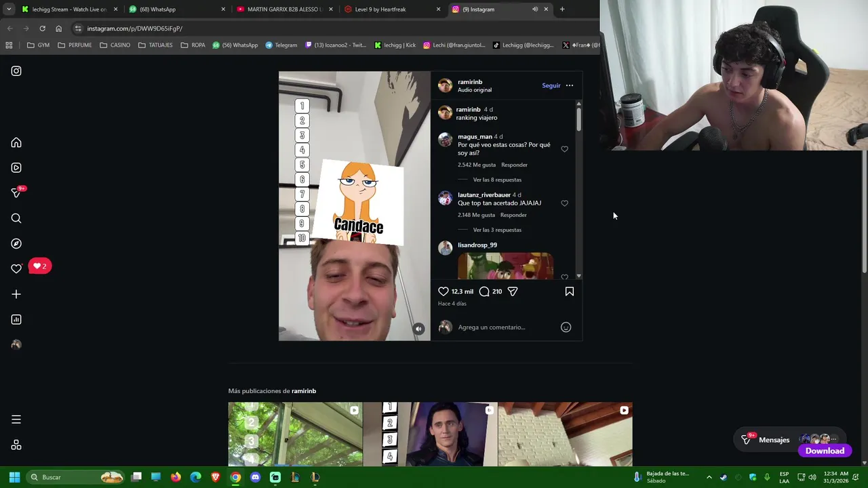Open first thumbnail with garden pergola
This screenshot has height=488, width=868.
[295, 434]
